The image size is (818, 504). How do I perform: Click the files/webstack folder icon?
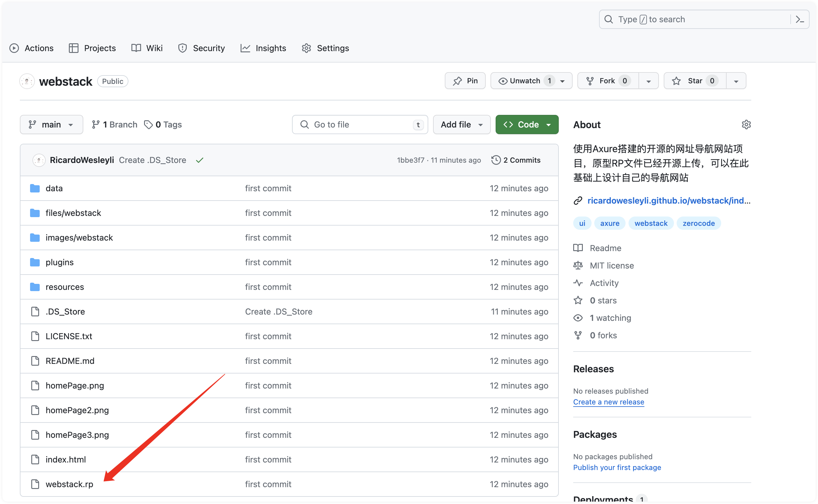(x=35, y=213)
